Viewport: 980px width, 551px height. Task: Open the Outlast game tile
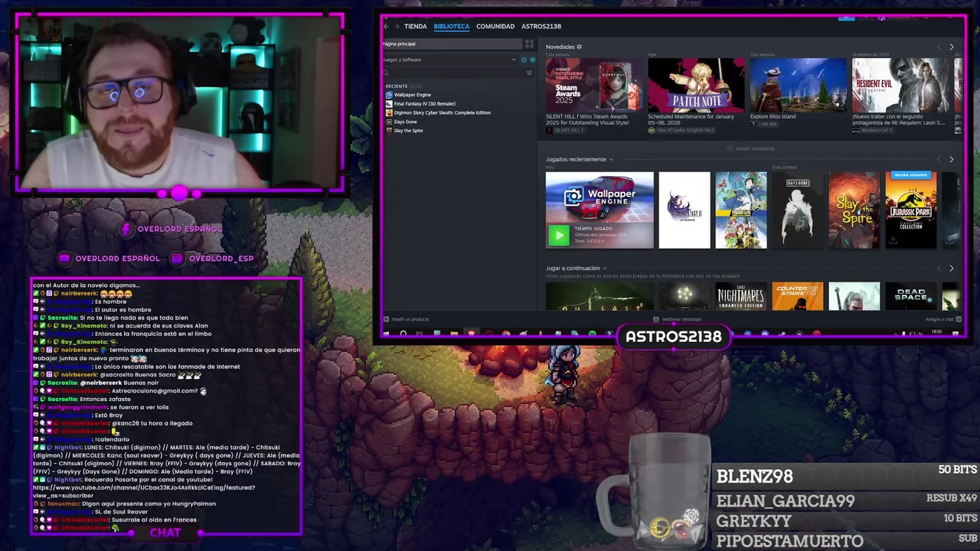[x=599, y=297]
